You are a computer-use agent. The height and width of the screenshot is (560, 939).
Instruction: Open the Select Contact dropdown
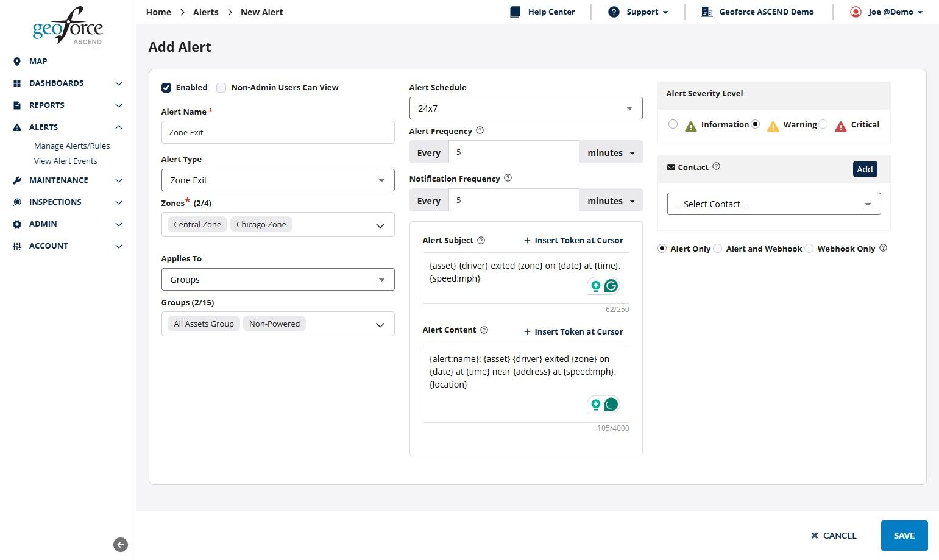[774, 204]
